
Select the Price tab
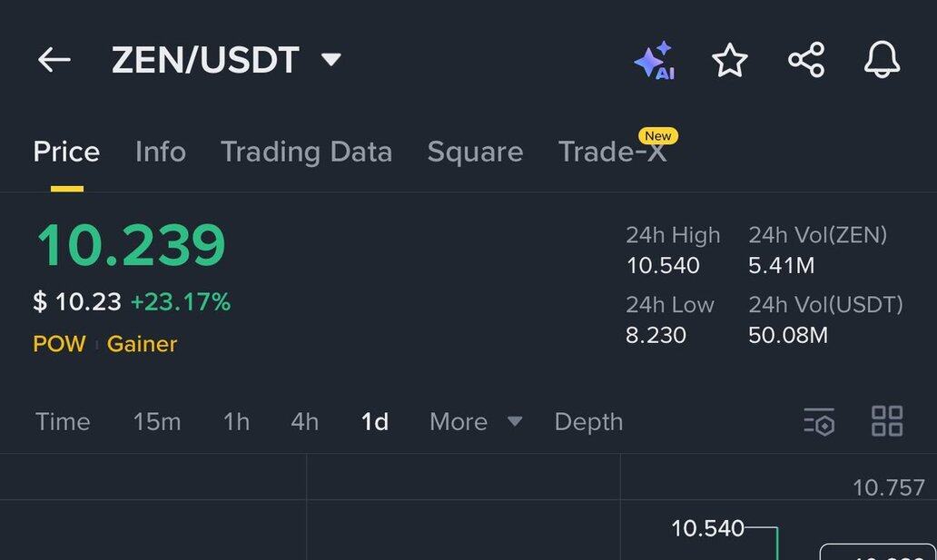tap(66, 152)
